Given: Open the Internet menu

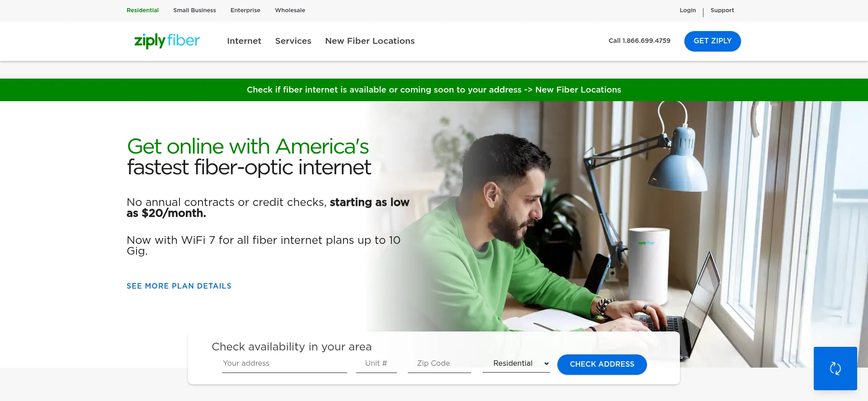Looking at the screenshot, I should [244, 41].
